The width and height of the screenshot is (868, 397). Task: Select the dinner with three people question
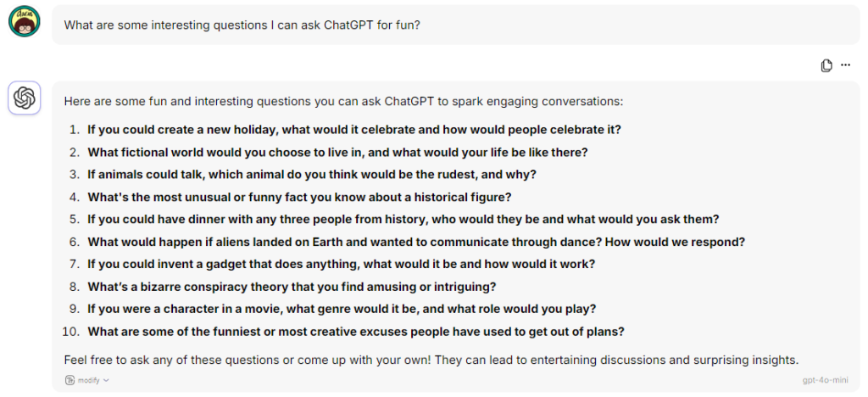(x=403, y=219)
